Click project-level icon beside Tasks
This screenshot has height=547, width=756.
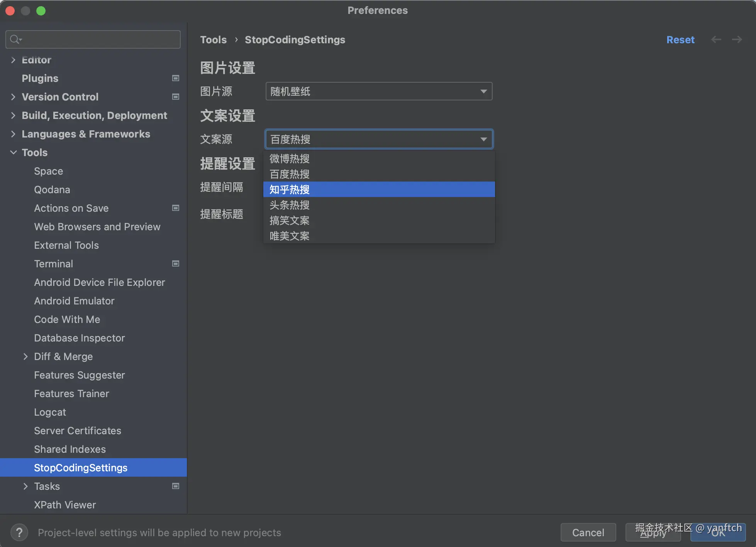click(x=176, y=486)
